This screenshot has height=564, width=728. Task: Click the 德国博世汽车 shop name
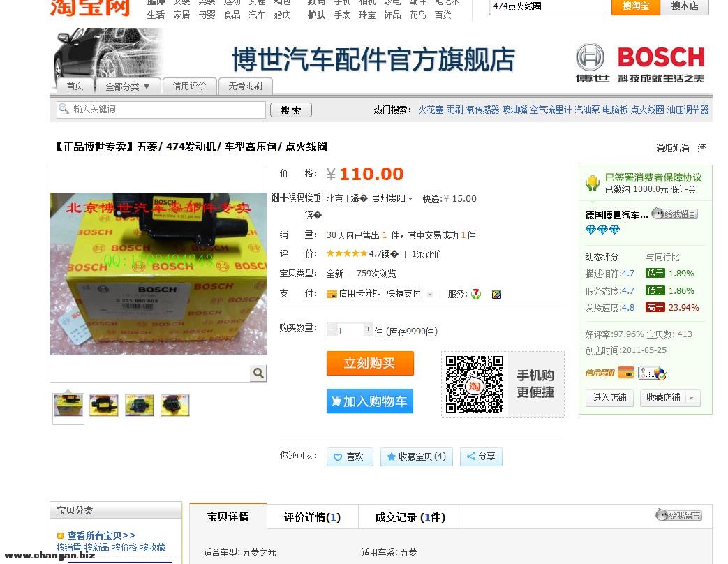tap(616, 215)
